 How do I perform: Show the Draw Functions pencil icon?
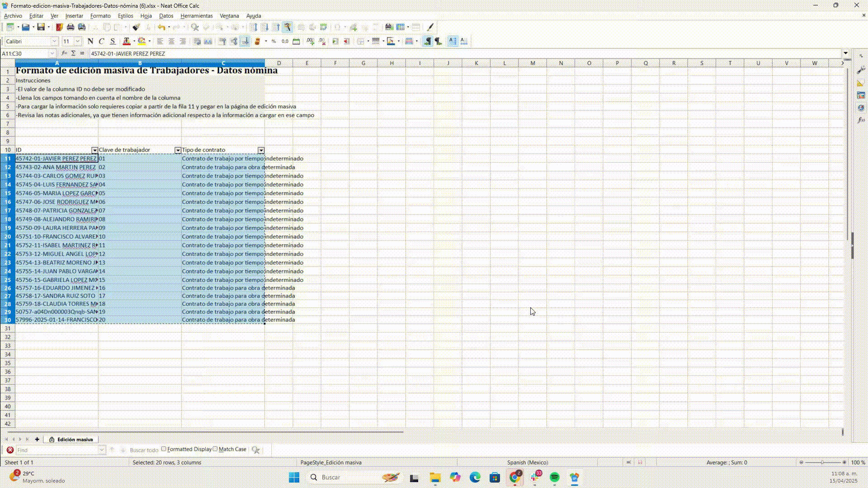point(430,27)
